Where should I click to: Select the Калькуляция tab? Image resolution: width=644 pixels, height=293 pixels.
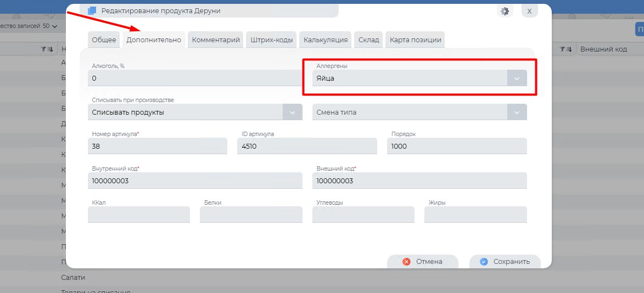click(x=326, y=40)
